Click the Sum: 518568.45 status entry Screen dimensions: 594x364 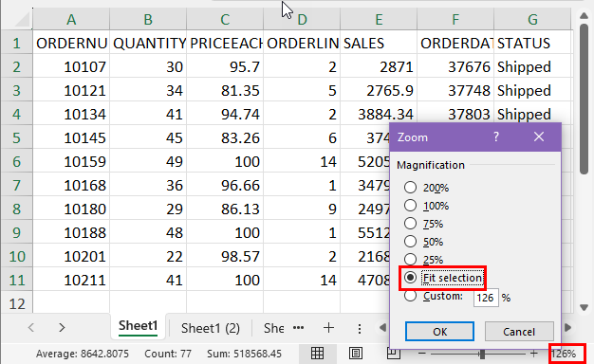(244, 354)
